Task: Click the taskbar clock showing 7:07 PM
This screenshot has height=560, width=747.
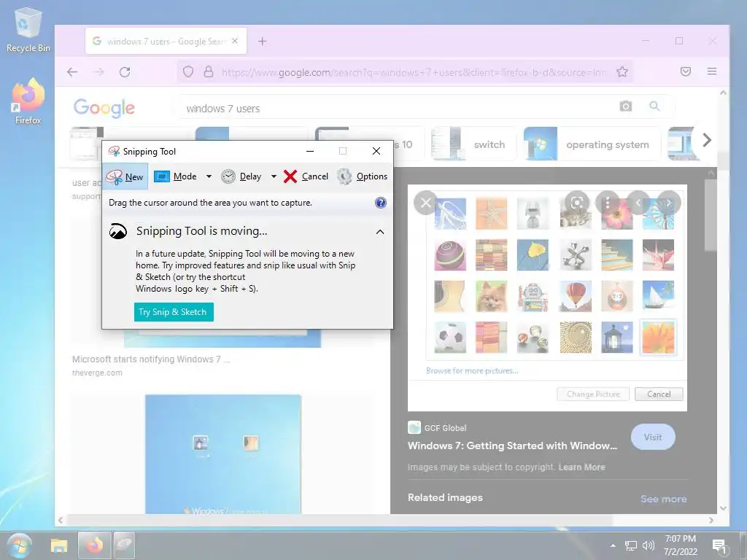Action: pos(681,545)
